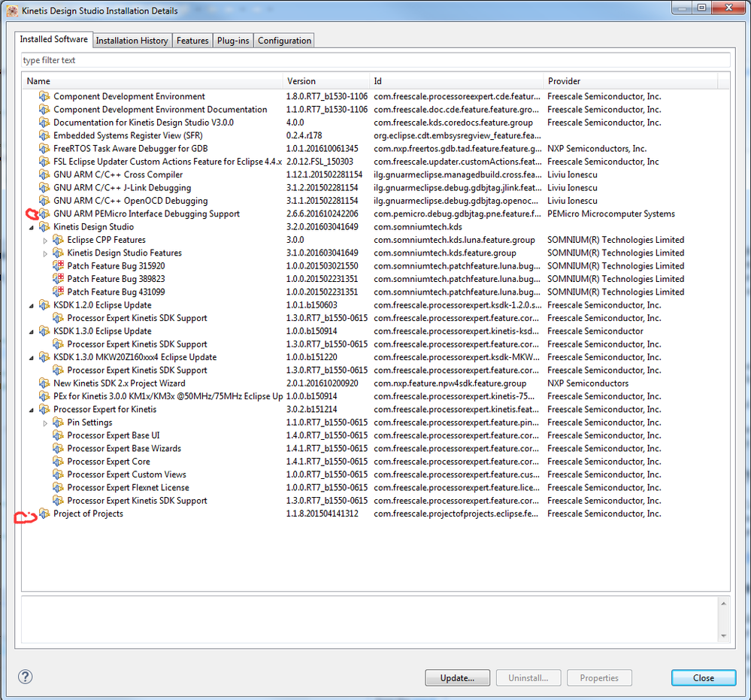Viewport: 751px width, 700px height.
Task: Click the GNU ARM PEMicro Interface Debugging icon
Action: coord(44,214)
